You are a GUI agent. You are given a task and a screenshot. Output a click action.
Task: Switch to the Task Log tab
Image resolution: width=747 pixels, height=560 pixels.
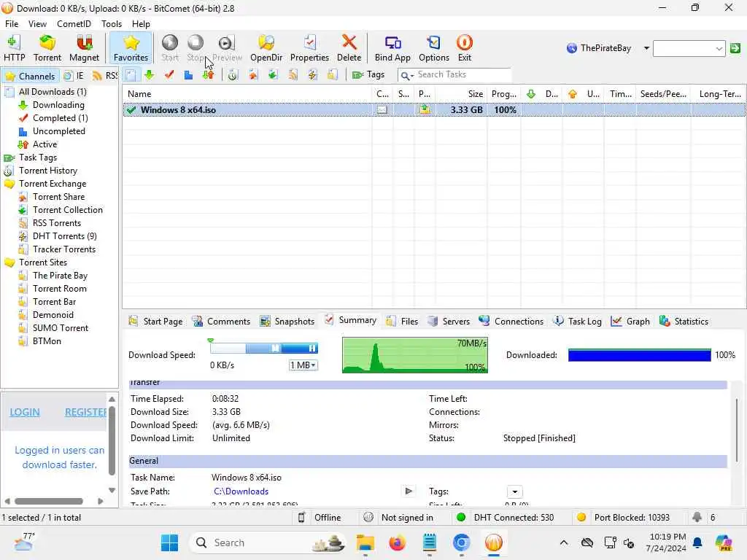(577, 322)
